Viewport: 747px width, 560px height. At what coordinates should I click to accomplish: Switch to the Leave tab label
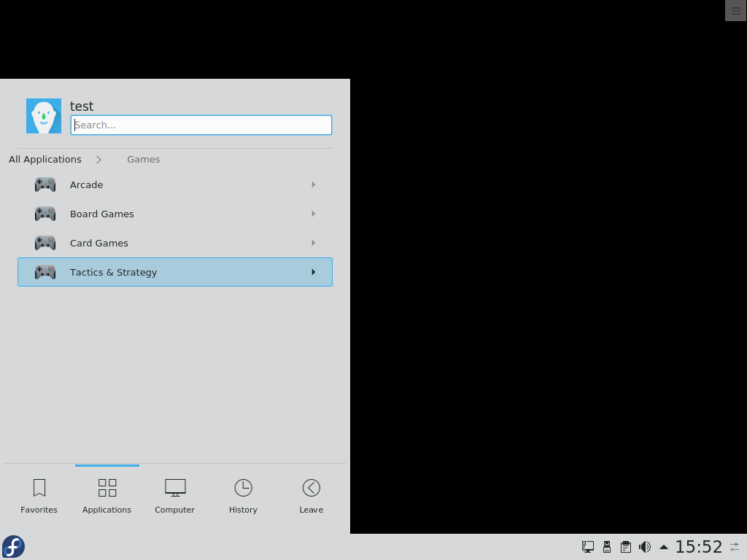coord(311,510)
